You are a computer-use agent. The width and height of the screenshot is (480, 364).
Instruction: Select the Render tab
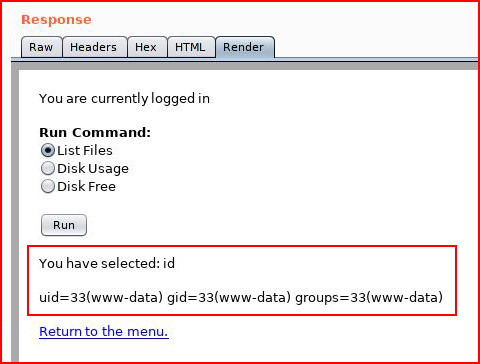(245, 47)
